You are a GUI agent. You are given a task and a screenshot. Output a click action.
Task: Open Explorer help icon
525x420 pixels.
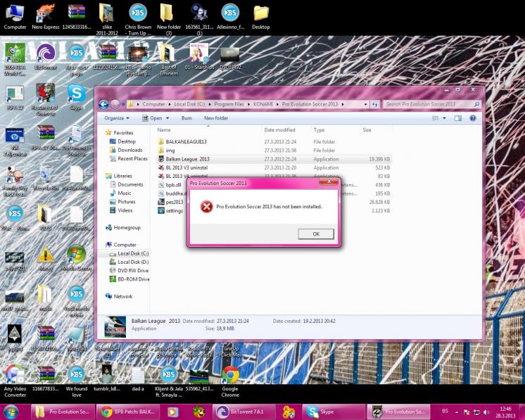[x=472, y=118]
